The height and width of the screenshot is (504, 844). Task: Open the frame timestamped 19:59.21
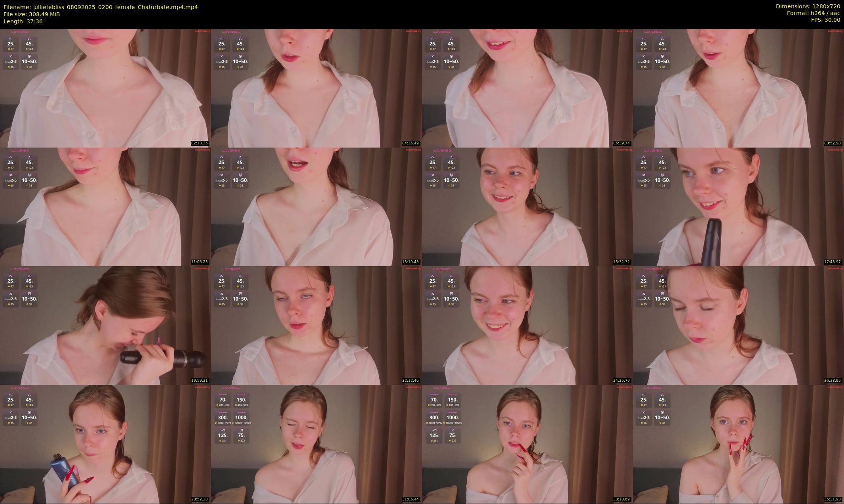[x=105, y=325]
